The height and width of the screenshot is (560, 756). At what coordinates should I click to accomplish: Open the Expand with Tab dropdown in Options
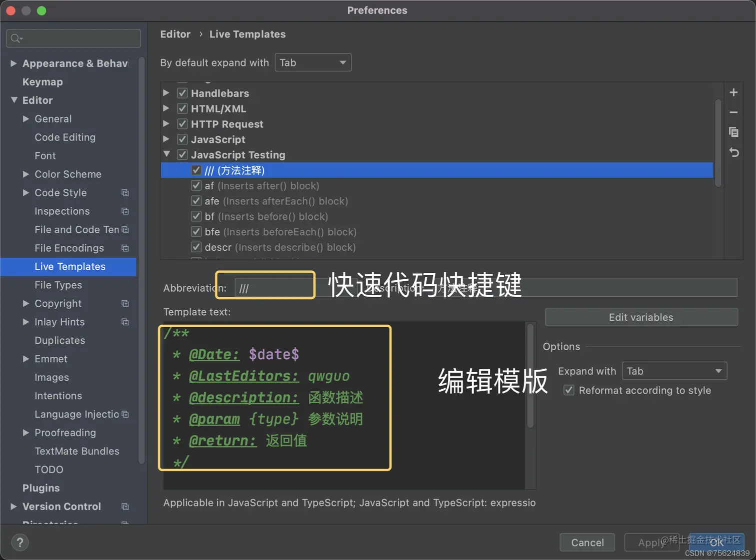[674, 371]
